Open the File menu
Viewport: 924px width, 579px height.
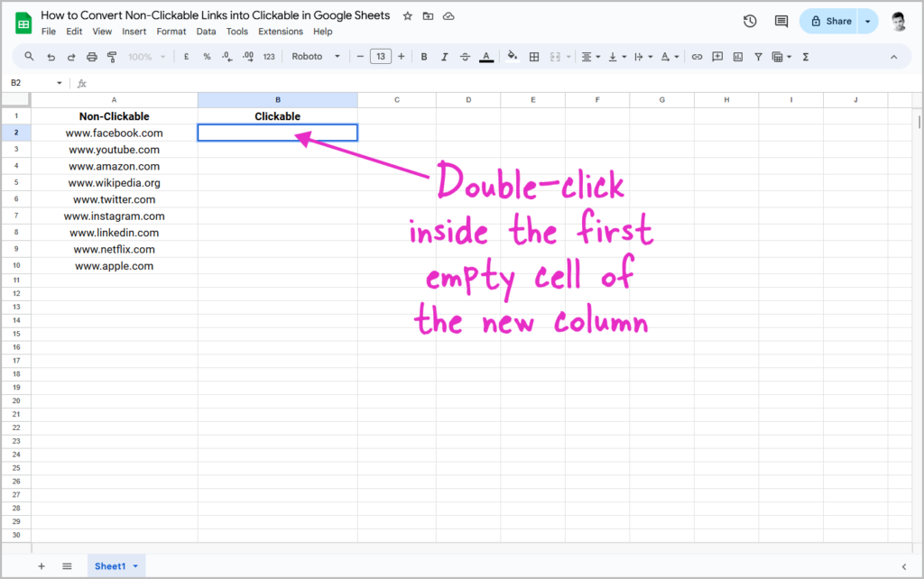coord(49,32)
